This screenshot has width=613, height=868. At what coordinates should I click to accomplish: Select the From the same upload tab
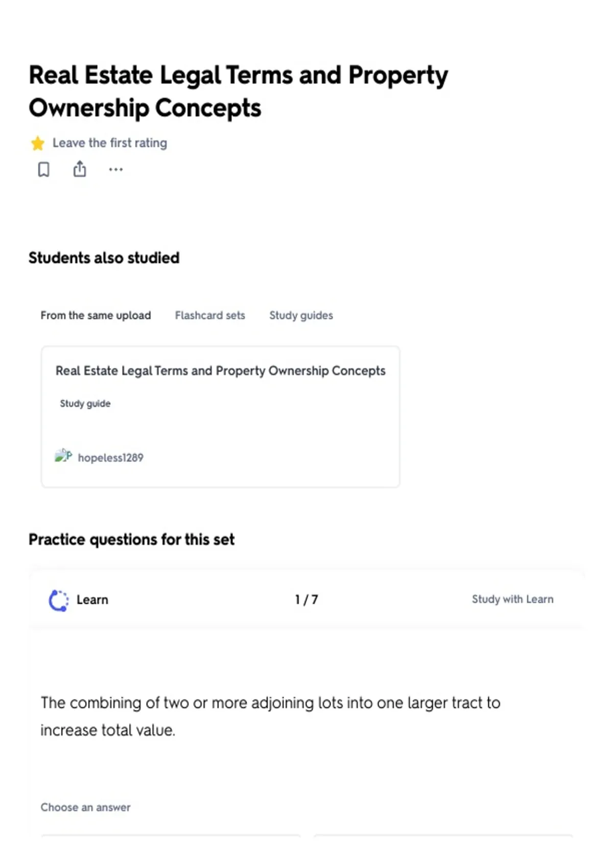(96, 316)
